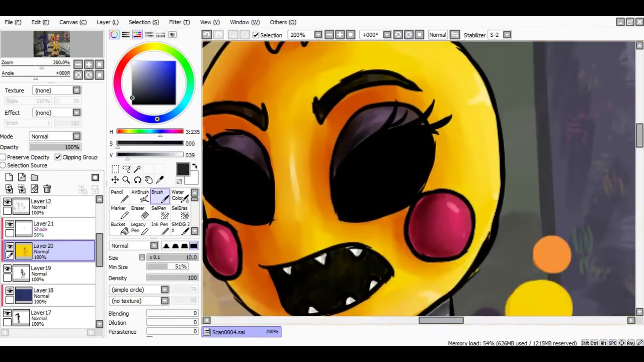Open the Layer menu
This screenshot has height=362, width=644.
coord(107,22)
